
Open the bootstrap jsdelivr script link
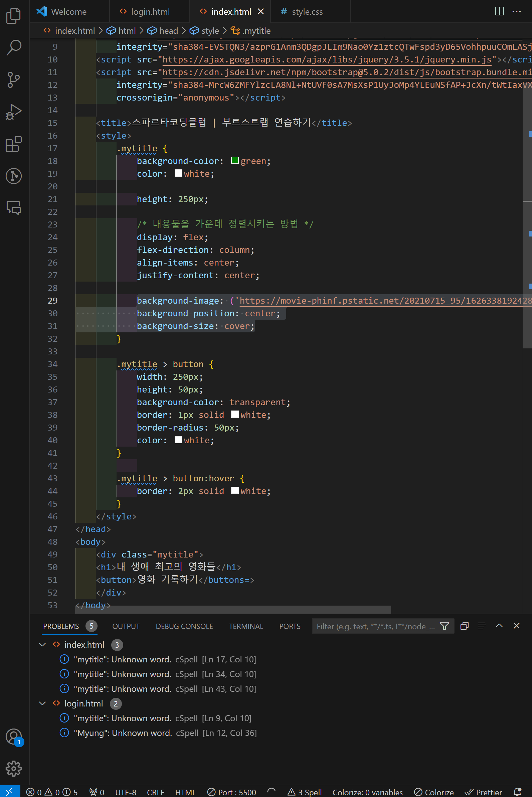point(347,72)
